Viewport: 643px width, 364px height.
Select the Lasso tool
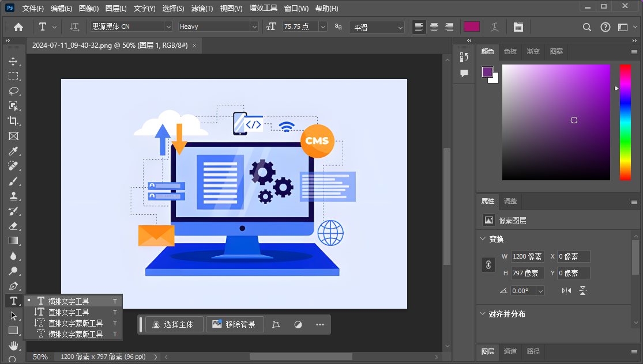click(13, 91)
